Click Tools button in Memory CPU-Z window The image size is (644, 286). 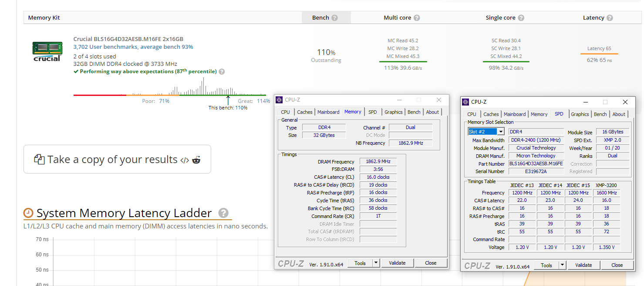point(360,263)
